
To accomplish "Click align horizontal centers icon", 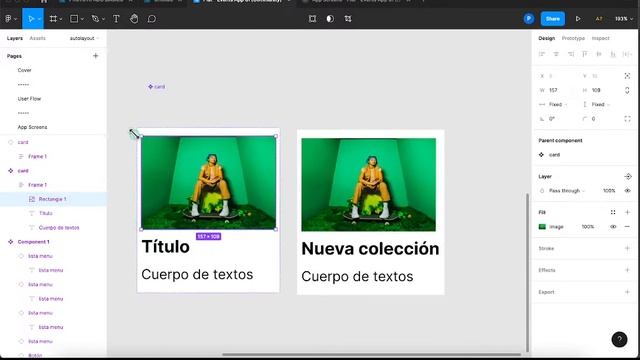I will click(556, 54).
